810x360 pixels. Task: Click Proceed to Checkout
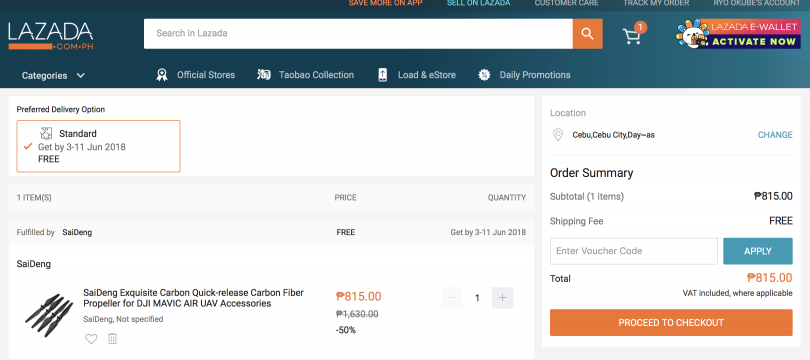671,323
